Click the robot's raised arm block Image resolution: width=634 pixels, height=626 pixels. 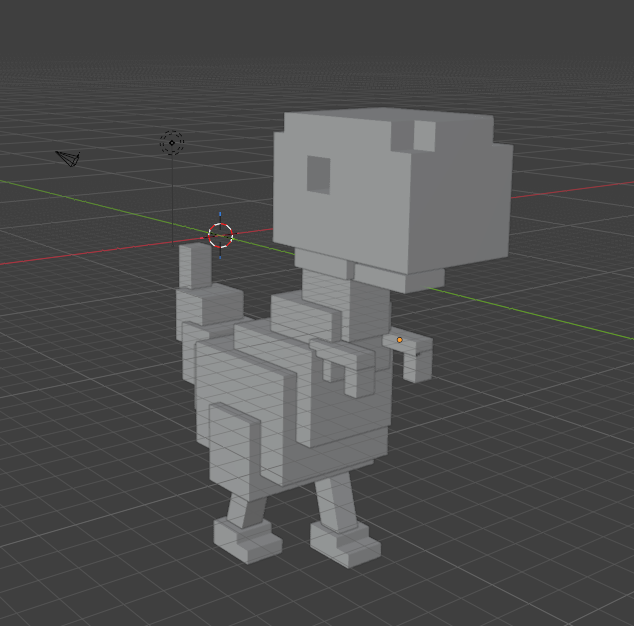[195, 265]
